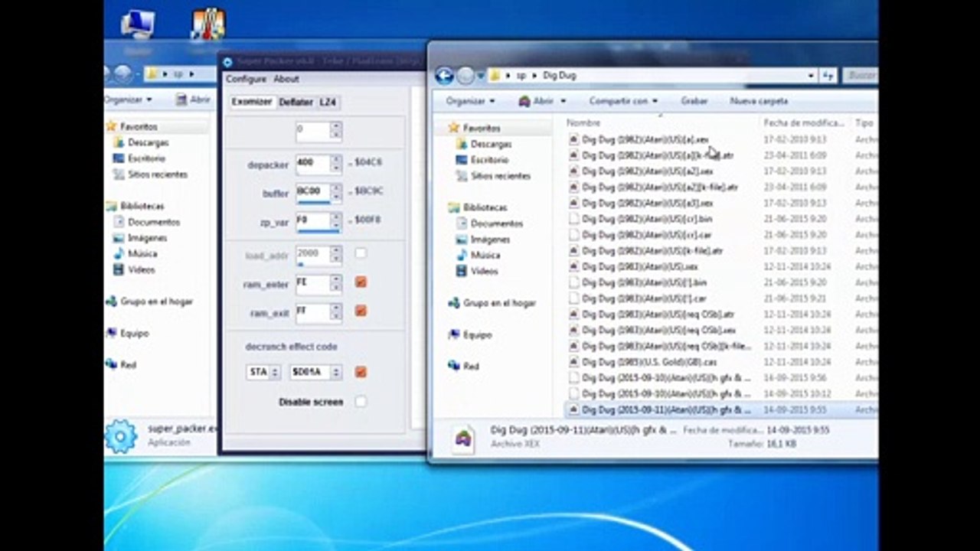Toggle the decrunch effect code checkbox
The image size is (980, 551).
click(361, 372)
